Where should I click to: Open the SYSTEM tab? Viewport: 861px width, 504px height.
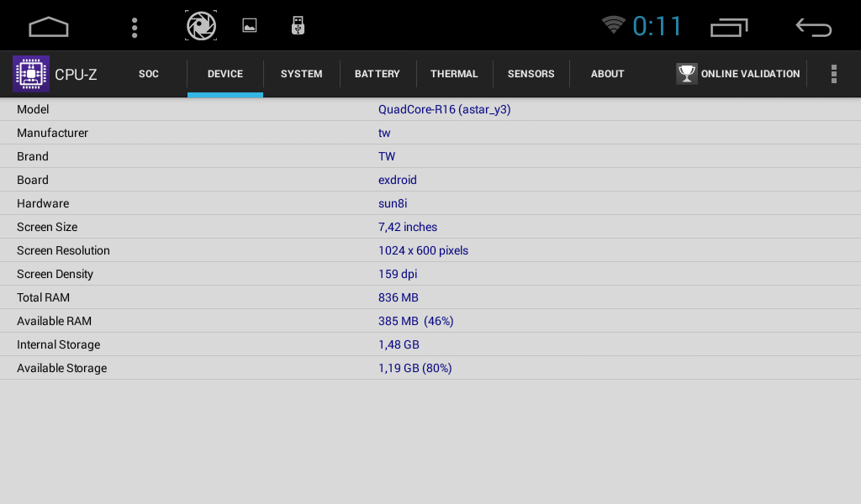pos(302,74)
